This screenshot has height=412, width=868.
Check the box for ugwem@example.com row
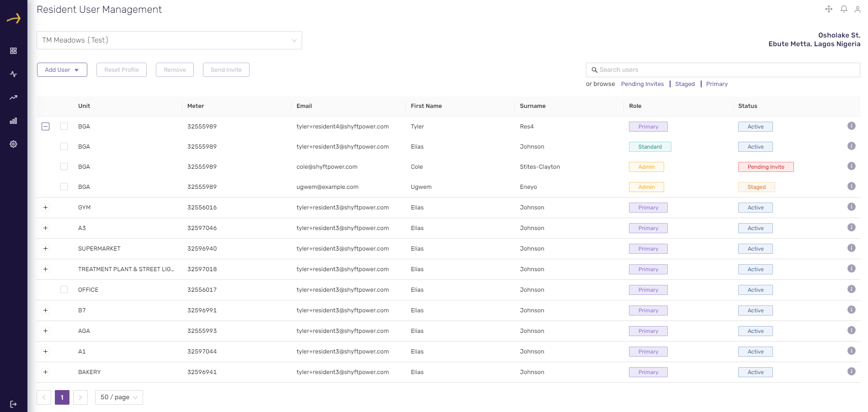64,187
